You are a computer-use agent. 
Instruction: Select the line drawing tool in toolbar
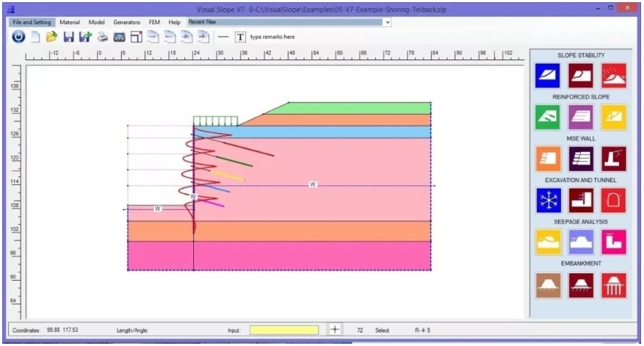pos(223,37)
